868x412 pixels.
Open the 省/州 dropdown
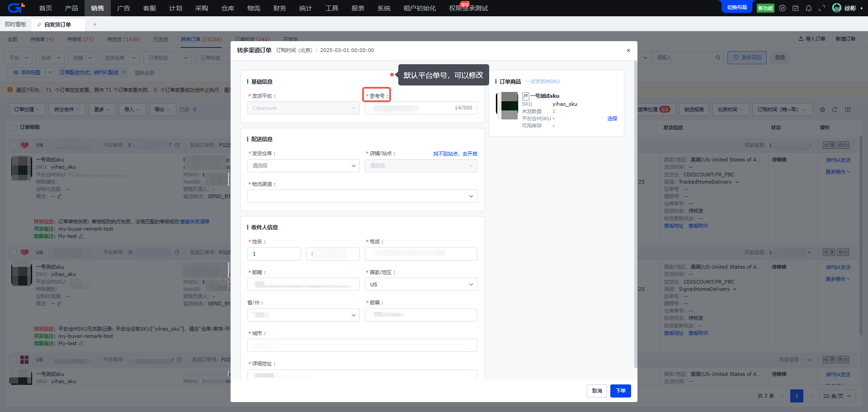coord(303,315)
